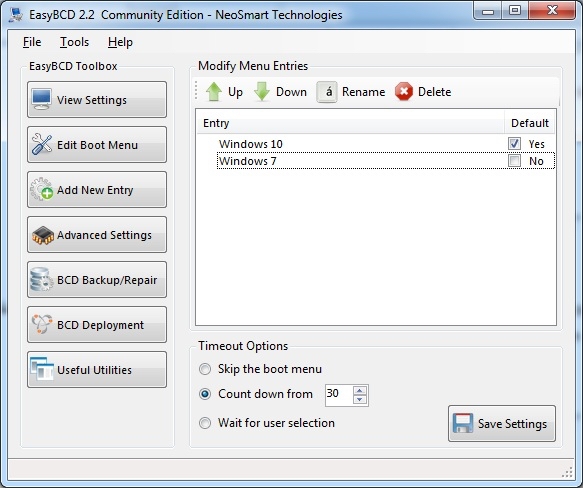Click the green down arrow icon
The height and width of the screenshot is (488, 583).
tap(262, 92)
